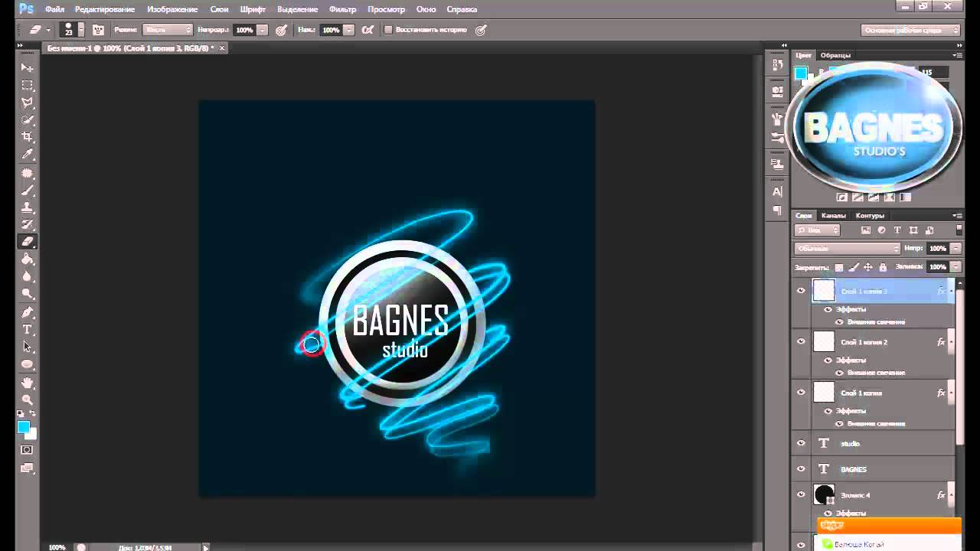
Task: Enable the erase to history checkbox
Action: (388, 30)
